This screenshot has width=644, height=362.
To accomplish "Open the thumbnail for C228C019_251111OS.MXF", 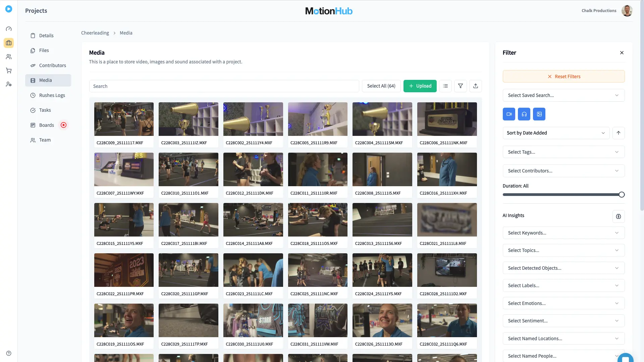I will pos(124,320).
